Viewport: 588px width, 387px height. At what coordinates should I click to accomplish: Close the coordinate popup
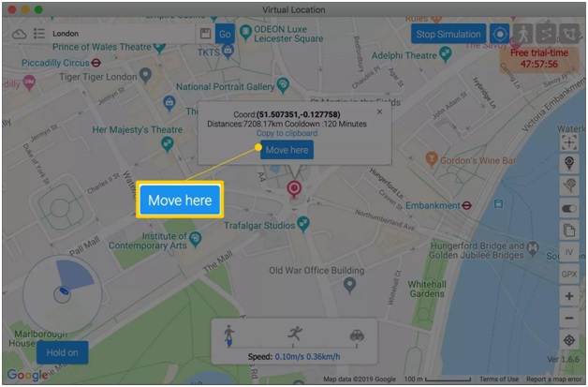(x=379, y=112)
